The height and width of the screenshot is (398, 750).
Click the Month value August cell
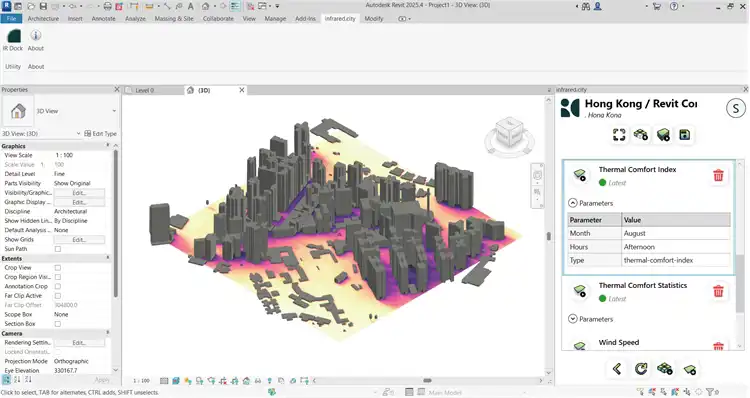coord(676,233)
